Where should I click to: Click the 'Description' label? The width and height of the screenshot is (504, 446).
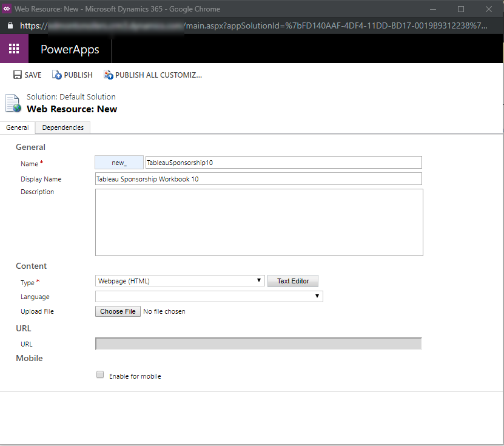[37, 192]
